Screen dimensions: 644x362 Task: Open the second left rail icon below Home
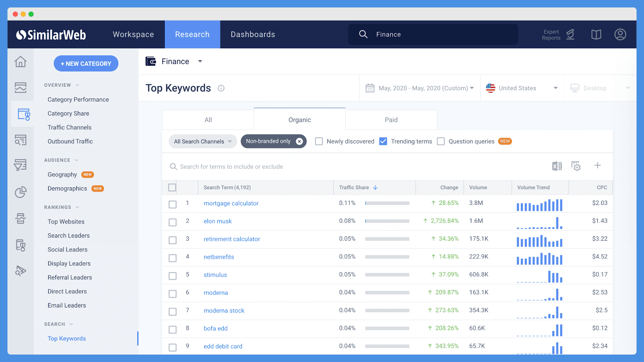[x=20, y=87]
